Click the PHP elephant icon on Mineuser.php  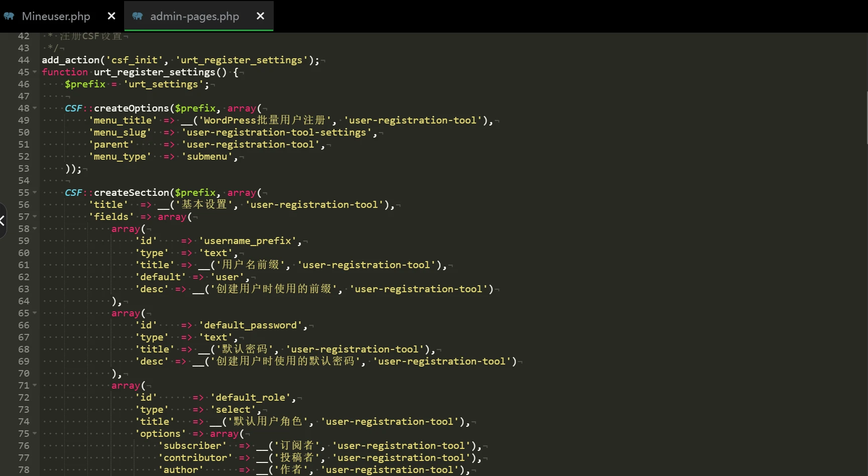click(9, 16)
